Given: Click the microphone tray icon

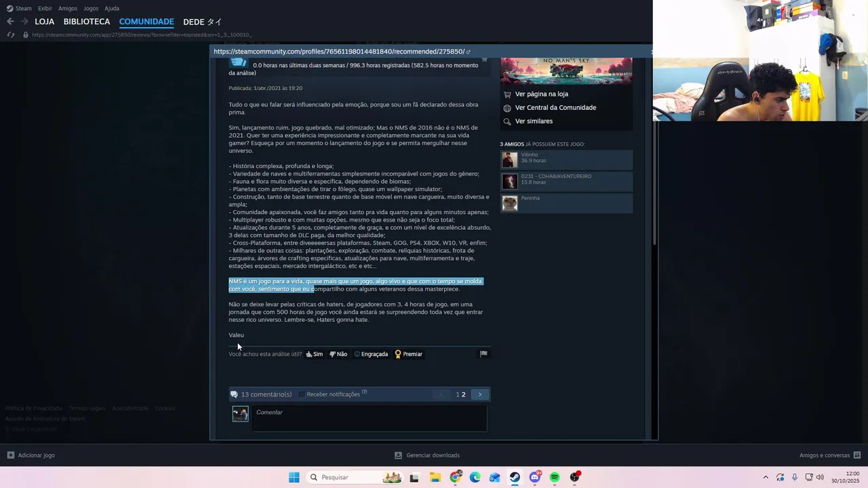Looking at the screenshot, I should click(x=794, y=477).
